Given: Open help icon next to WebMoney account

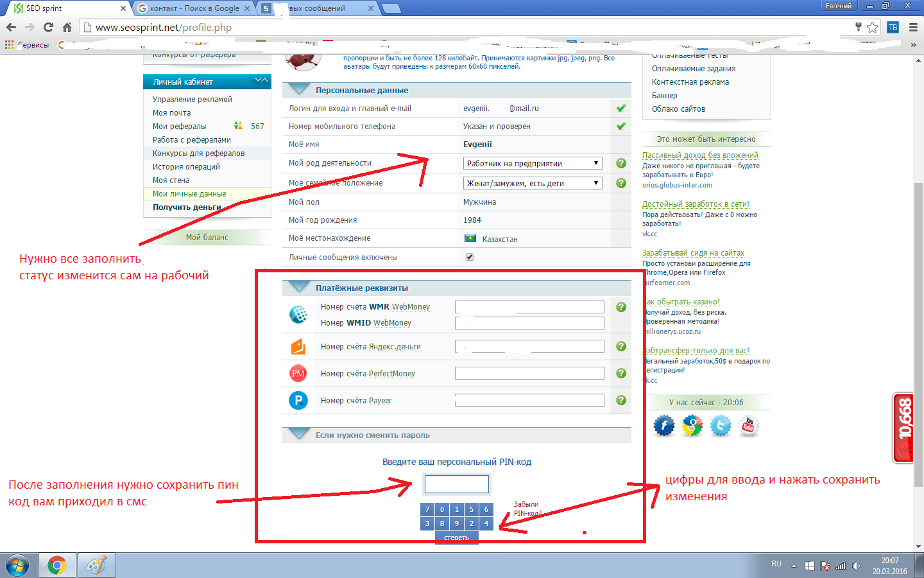Looking at the screenshot, I should pyautogui.click(x=621, y=307).
